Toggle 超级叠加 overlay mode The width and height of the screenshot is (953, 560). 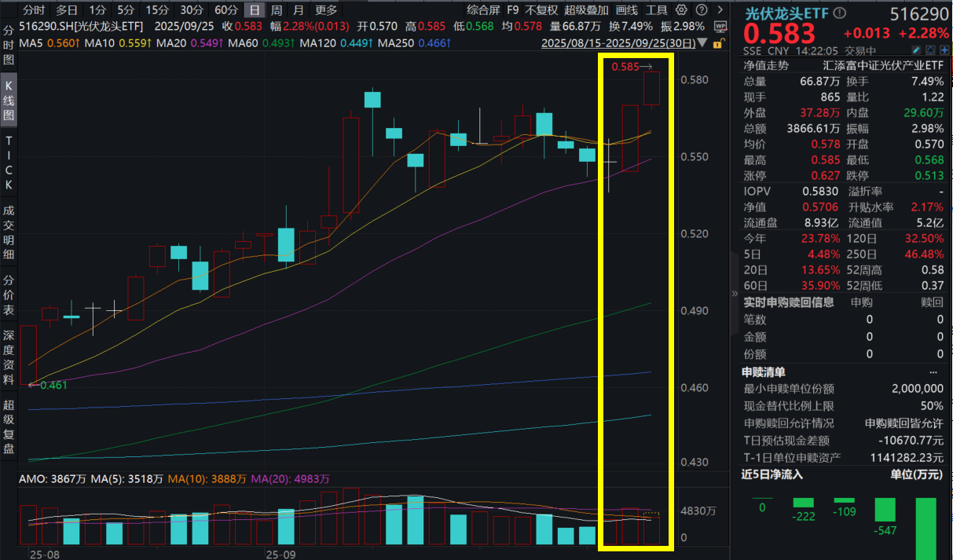pos(586,9)
